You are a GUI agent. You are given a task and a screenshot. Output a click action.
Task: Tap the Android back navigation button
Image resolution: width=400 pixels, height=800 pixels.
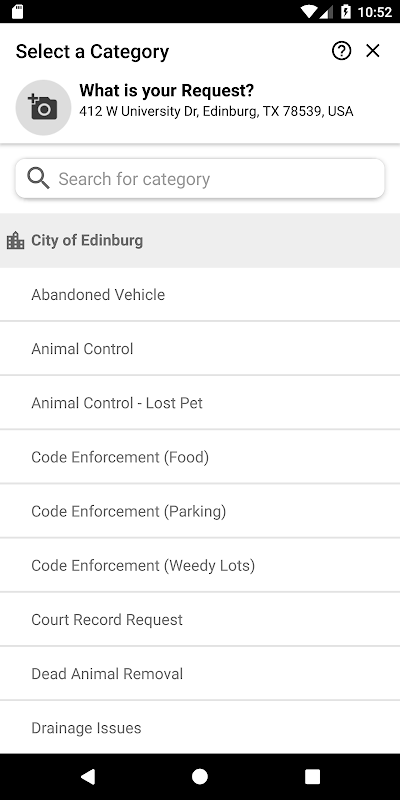tap(88, 777)
